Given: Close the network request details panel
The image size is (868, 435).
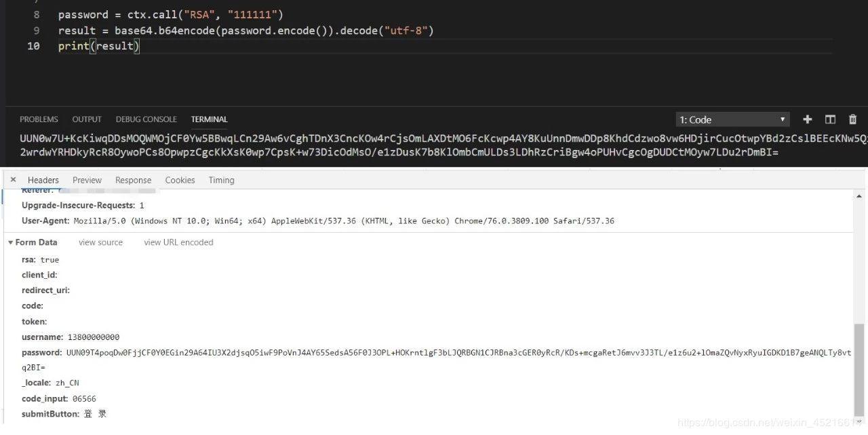Looking at the screenshot, I should click(x=13, y=179).
